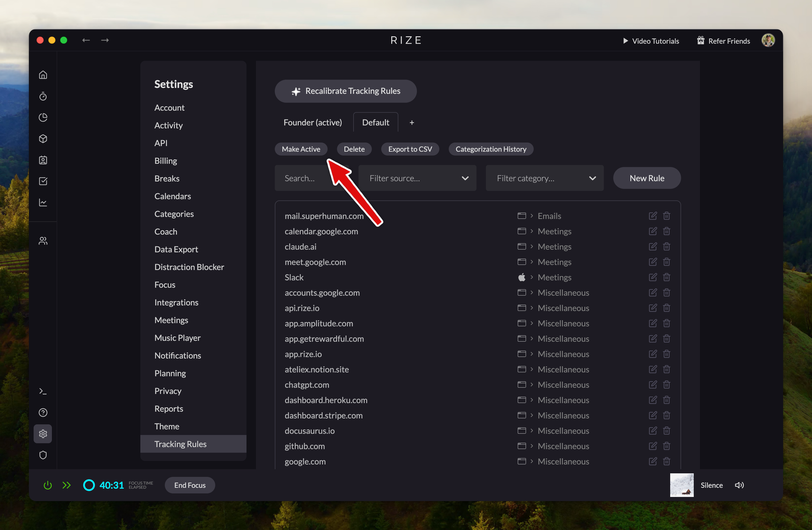The image size is (812, 530).
Task: Edit the chatgpt.com rule
Action: [x=653, y=385]
